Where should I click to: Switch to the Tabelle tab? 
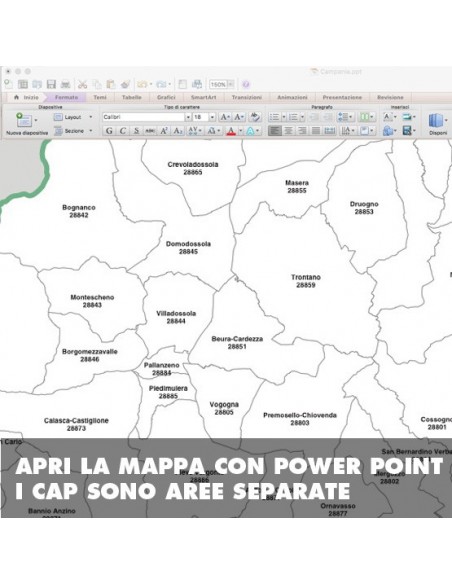coord(131,97)
